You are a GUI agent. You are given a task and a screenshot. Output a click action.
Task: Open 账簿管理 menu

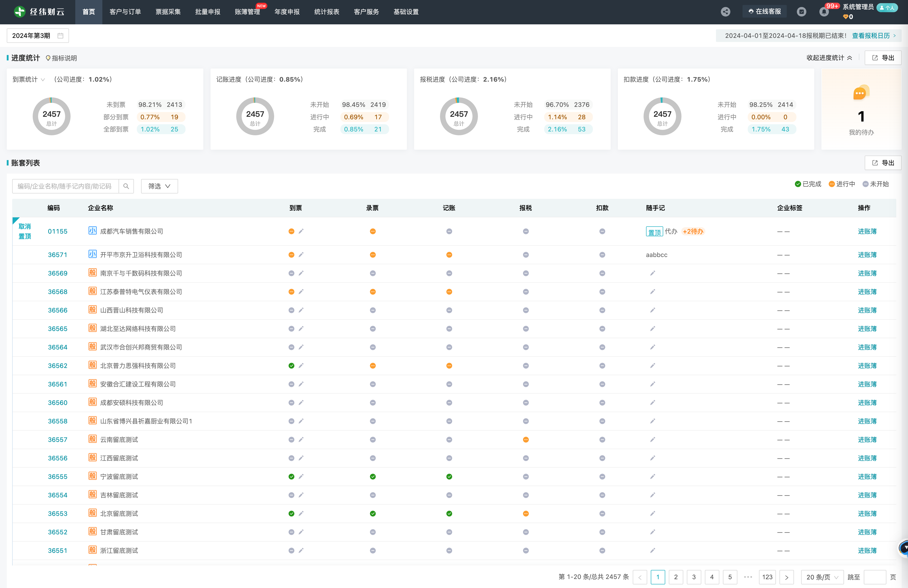[247, 12]
